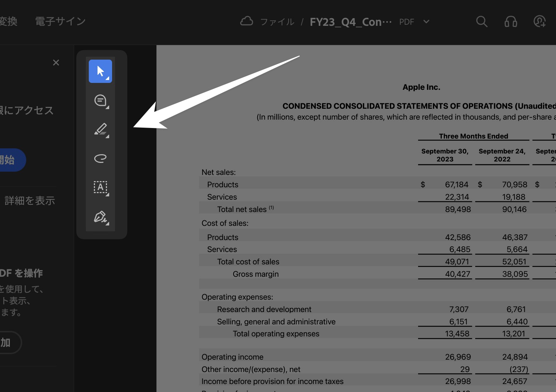This screenshot has height=392, width=556.
Task: Click the value 13,458
Action: pos(457,334)
